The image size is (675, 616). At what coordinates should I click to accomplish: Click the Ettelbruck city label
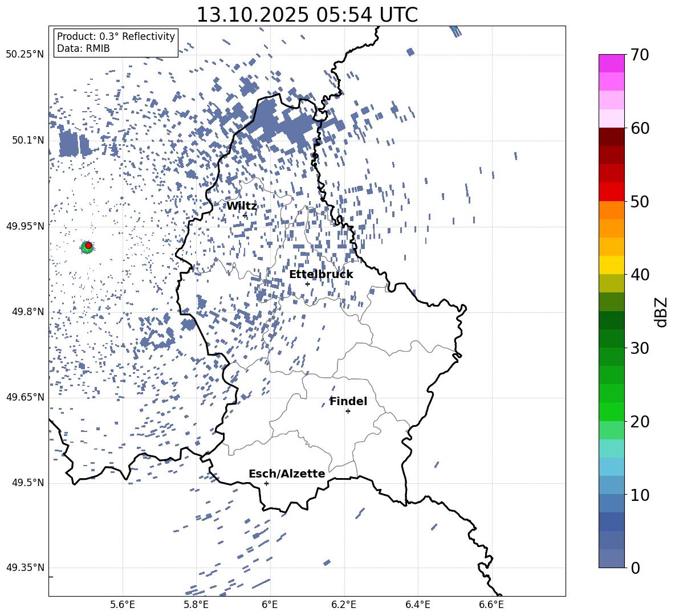point(321,275)
